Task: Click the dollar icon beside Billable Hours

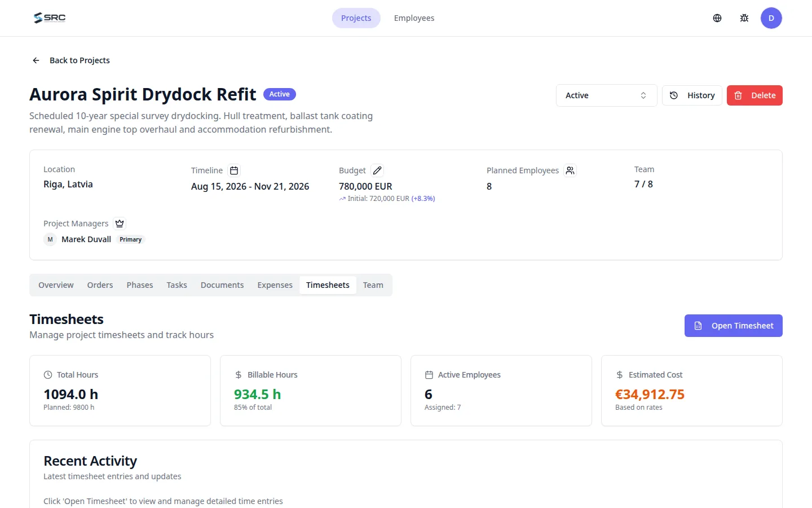Action: pyautogui.click(x=239, y=375)
